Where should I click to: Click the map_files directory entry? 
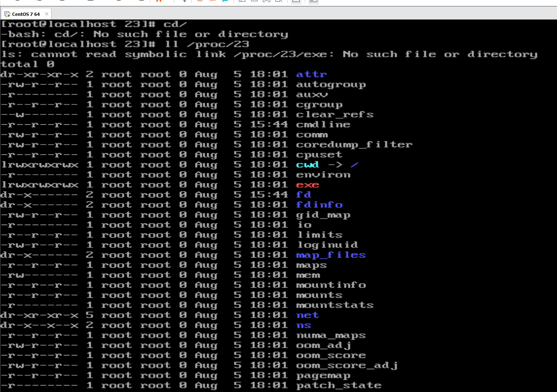click(331, 255)
